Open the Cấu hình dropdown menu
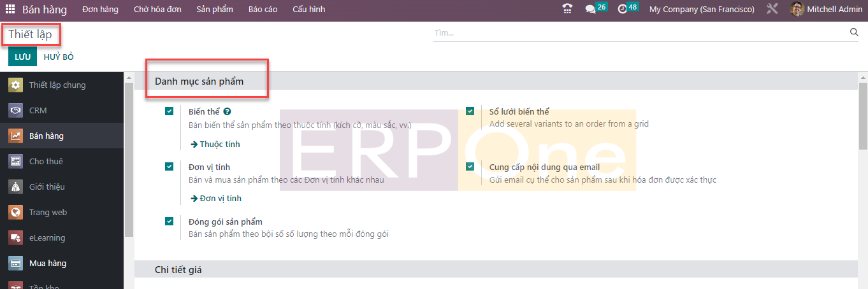Screen dimensions: 868x289 click(x=308, y=10)
